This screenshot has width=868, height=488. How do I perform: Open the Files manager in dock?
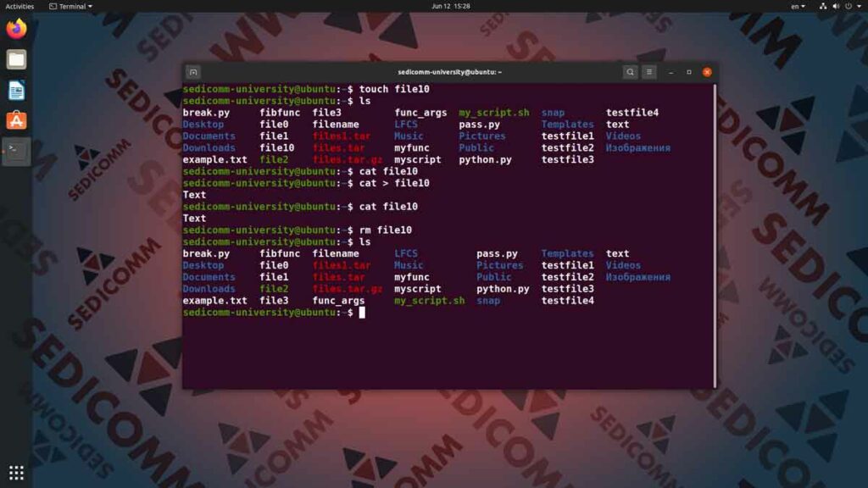(x=16, y=59)
